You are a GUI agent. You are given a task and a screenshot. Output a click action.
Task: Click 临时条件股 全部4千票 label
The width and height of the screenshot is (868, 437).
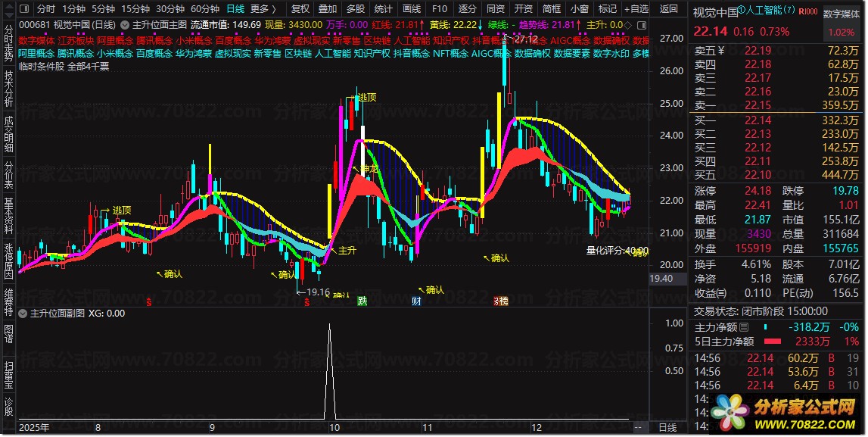pos(64,67)
